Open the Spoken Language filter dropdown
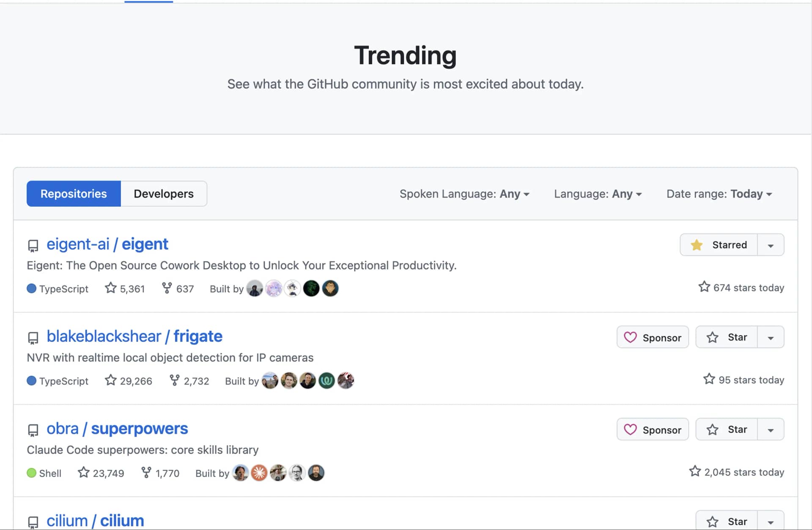This screenshot has height=530, width=812. coord(464,194)
